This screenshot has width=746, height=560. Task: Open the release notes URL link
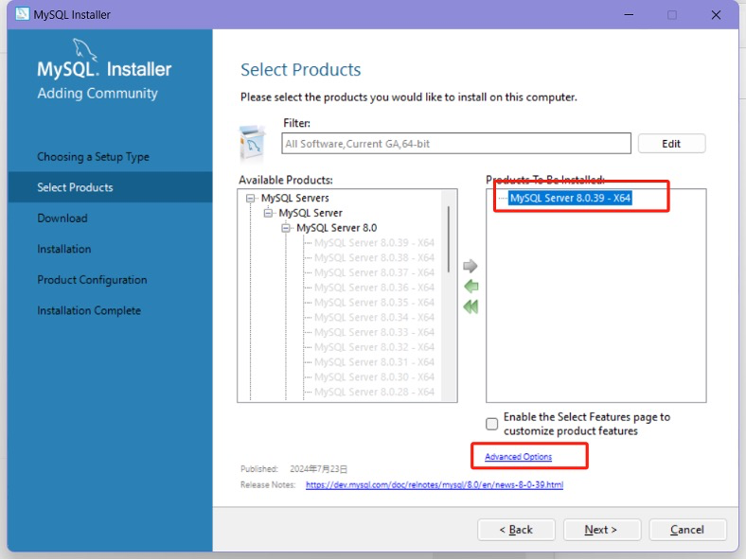click(x=434, y=484)
